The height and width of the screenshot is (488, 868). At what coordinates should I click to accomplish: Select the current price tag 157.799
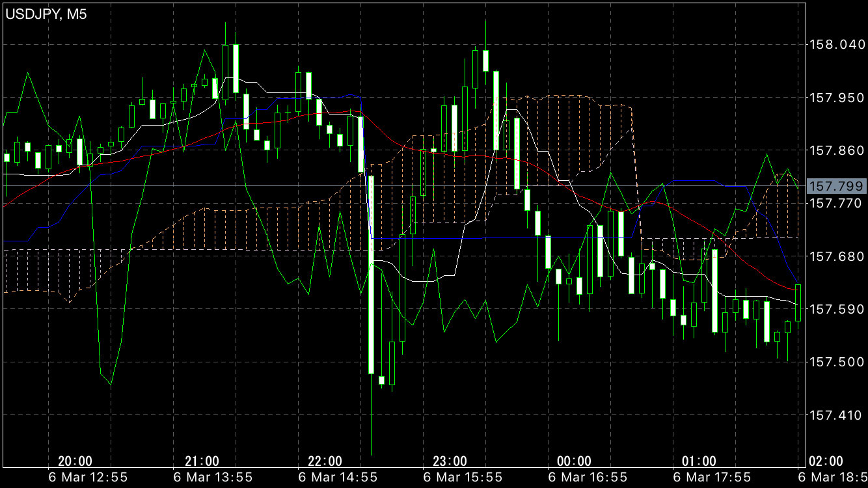836,187
